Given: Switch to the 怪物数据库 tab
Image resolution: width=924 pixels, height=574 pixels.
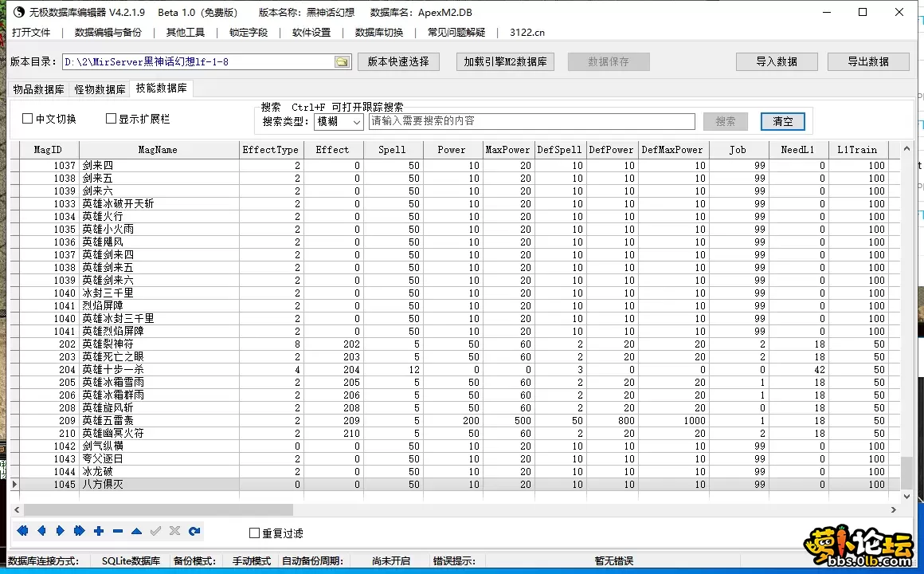Looking at the screenshot, I should (100, 89).
